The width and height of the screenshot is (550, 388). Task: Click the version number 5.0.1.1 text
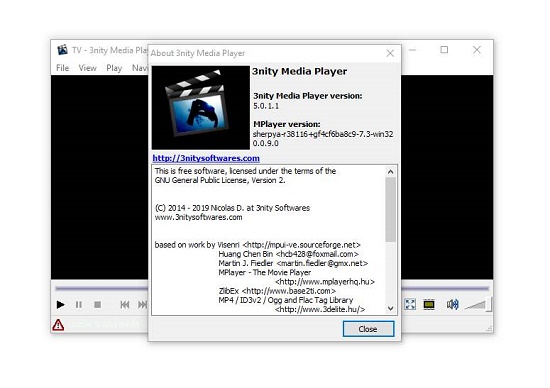click(266, 106)
